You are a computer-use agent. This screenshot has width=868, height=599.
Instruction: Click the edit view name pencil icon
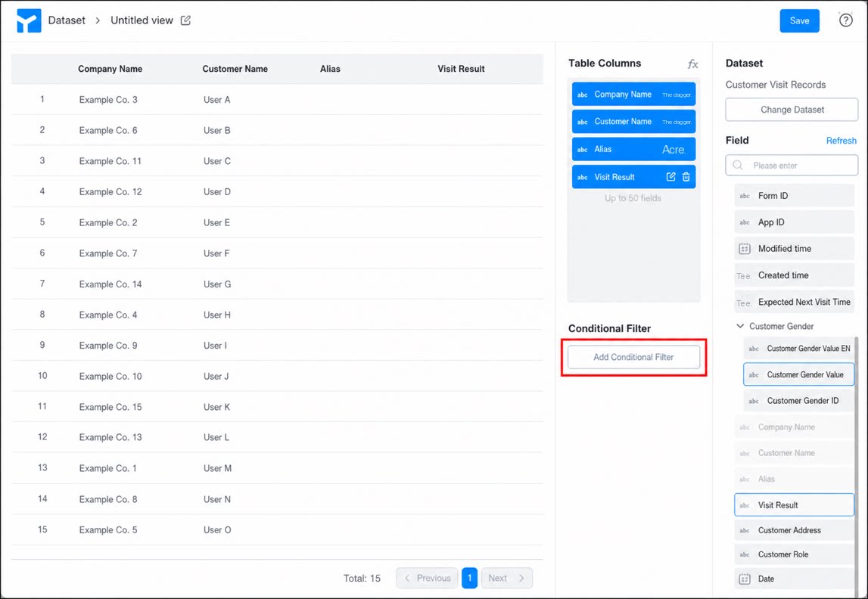pos(186,20)
